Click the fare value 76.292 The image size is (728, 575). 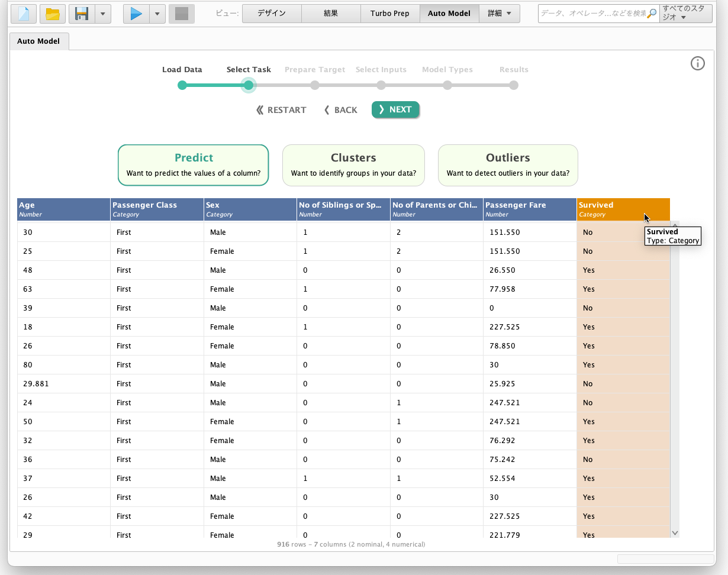(x=530, y=441)
